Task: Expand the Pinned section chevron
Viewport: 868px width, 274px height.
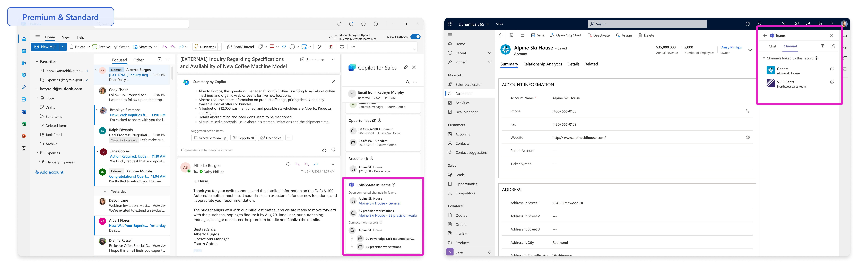Action: [489, 62]
